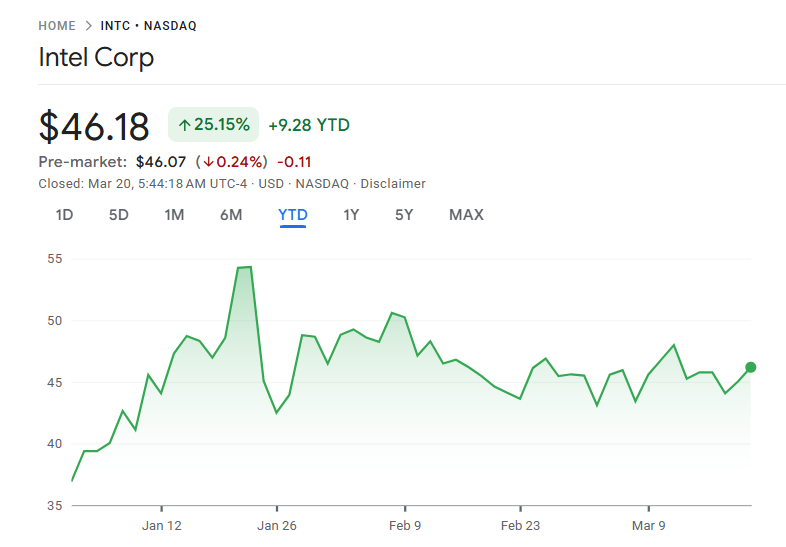The image size is (786, 547).
Task: Show the MAX range chart
Action: click(466, 215)
